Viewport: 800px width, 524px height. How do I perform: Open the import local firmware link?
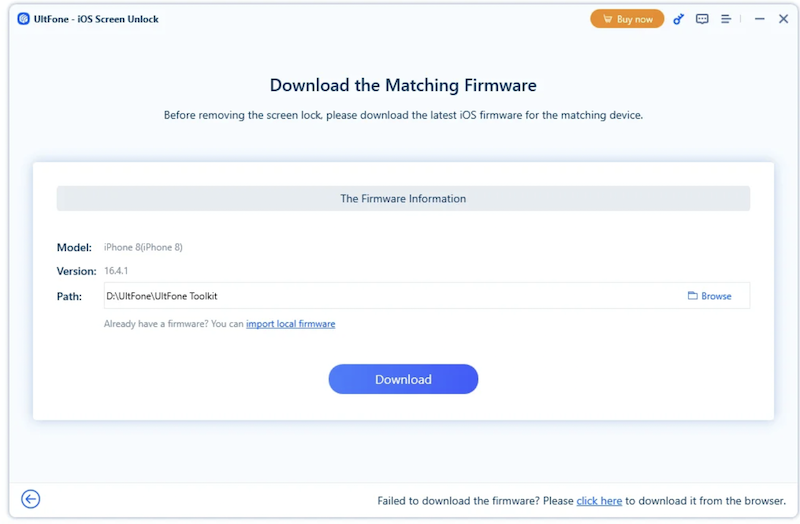[290, 324]
